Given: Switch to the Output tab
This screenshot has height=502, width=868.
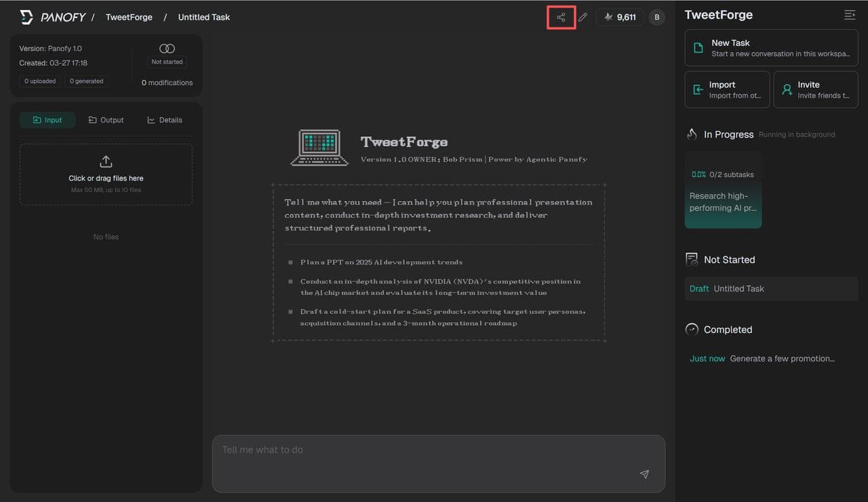Looking at the screenshot, I should (106, 119).
